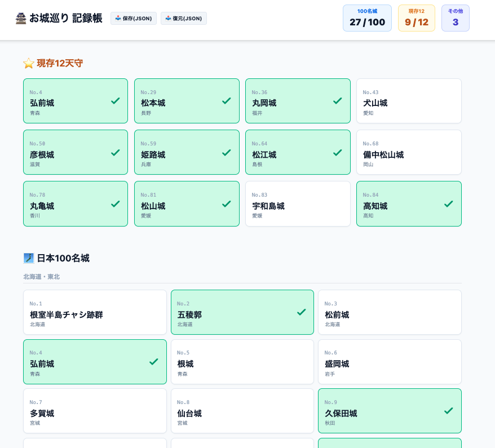Toggle 弘前城 card in 北海道・東北 list

[95, 362]
